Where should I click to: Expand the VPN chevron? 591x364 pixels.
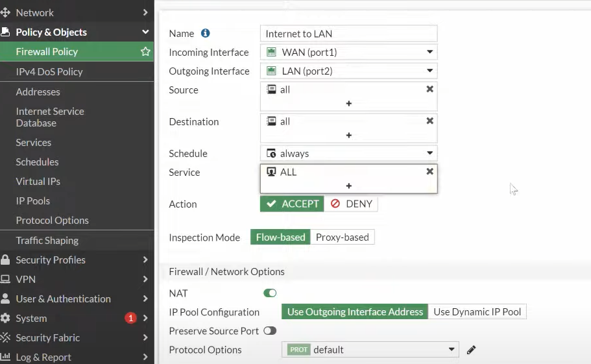(x=145, y=279)
